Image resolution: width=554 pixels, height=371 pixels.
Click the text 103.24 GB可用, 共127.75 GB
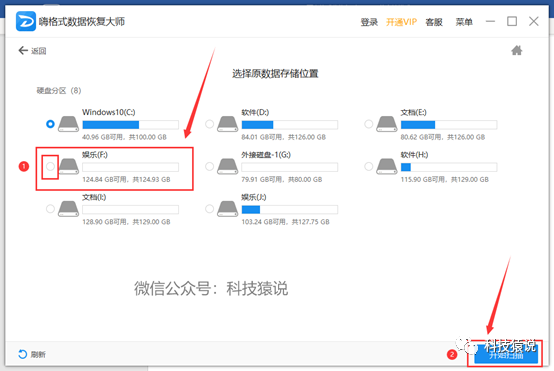[285, 222]
